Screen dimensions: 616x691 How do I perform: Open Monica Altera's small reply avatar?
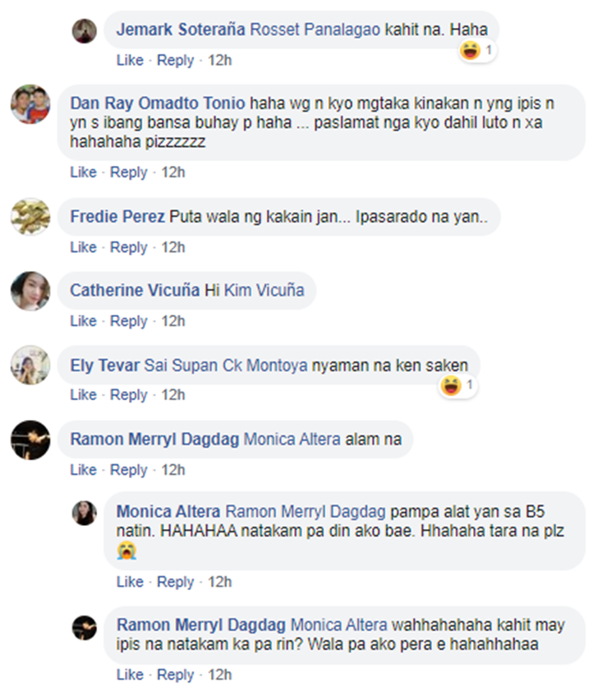click(x=84, y=513)
